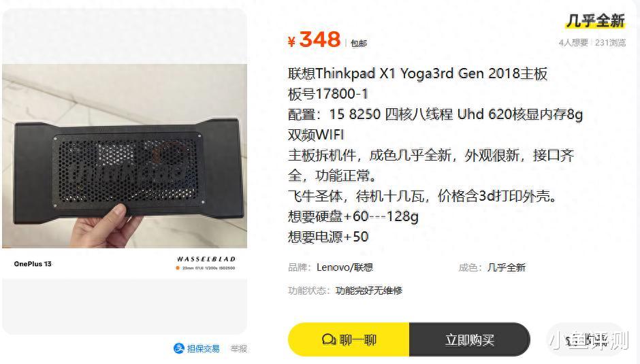Click the ¥348 price text
This screenshot has height=364, width=640.
pyautogui.click(x=314, y=39)
